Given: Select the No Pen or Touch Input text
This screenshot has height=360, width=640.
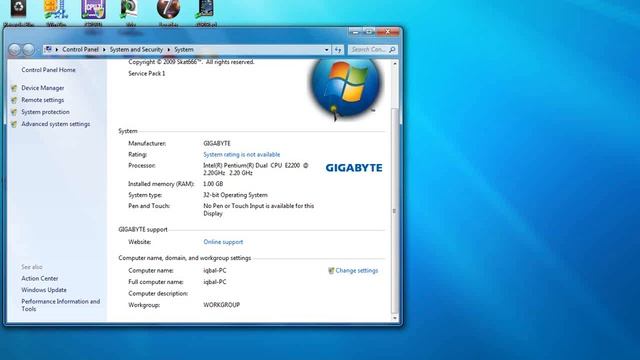Looking at the screenshot, I should coord(259,210).
